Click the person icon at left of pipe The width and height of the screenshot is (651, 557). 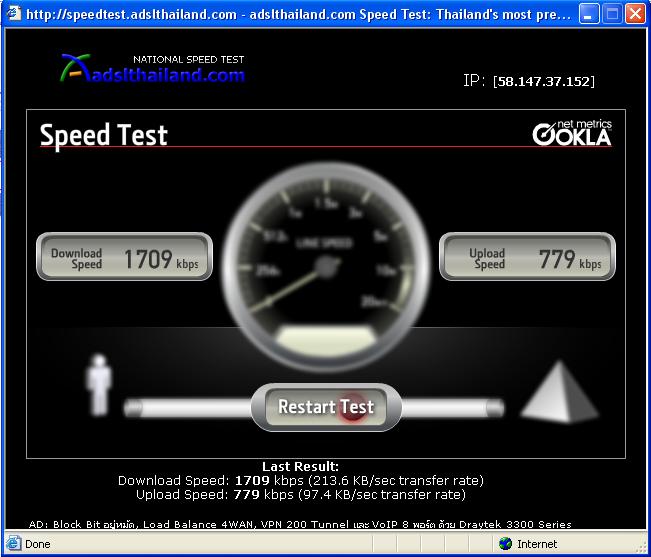click(99, 385)
